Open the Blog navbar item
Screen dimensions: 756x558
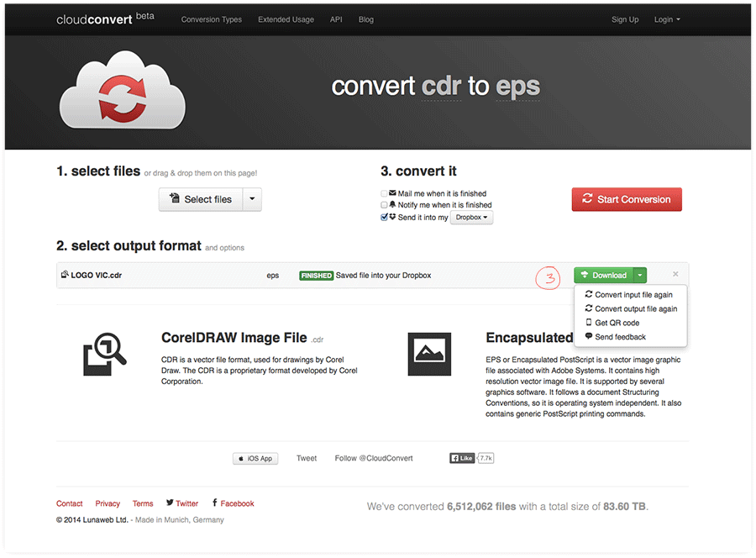pyautogui.click(x=366, y=20)
